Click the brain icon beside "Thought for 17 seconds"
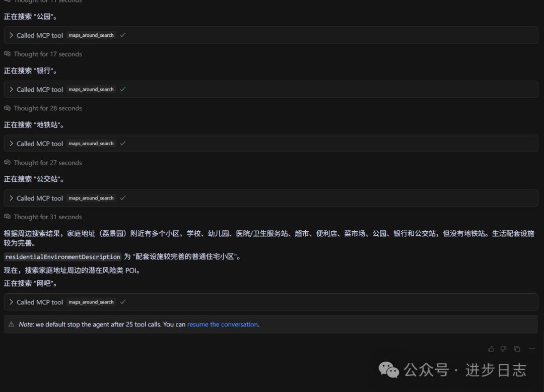Image resolution: width=544 pixels, height=392 pixels. click(x=7, y=54)
